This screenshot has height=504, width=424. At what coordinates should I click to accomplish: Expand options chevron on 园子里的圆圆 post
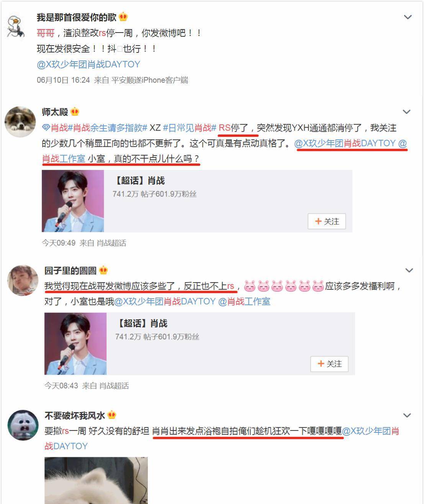click(x=409, y=270)
